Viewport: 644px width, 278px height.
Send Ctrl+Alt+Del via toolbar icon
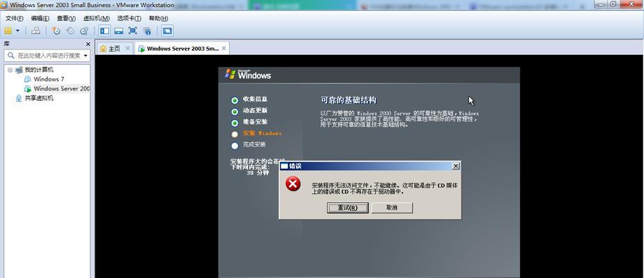pos(36,31)
